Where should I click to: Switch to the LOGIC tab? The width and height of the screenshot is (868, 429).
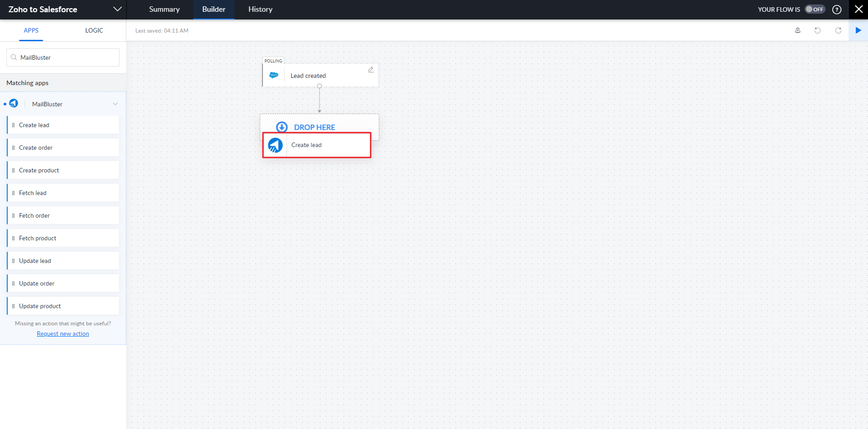pos(94,30)
